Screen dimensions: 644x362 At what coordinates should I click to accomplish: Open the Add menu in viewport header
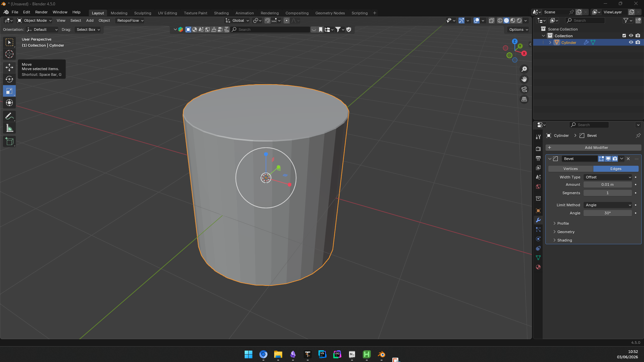[90, 20]
